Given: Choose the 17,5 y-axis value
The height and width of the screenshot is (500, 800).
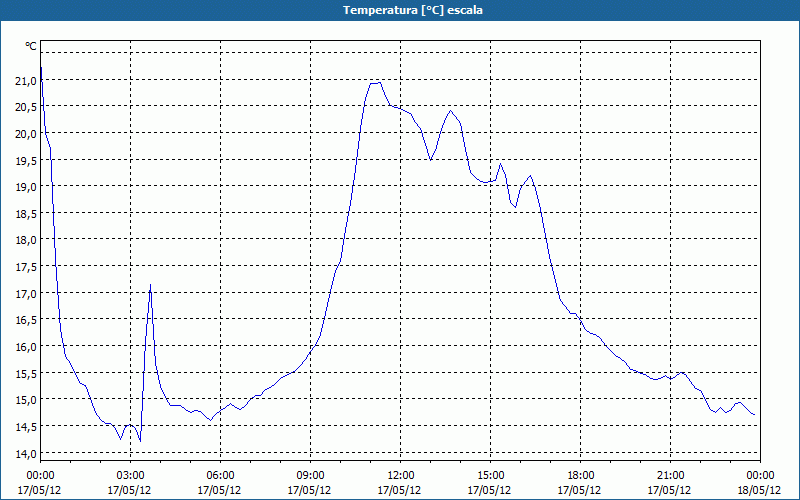Looking at the screenshot, I should tap(26, 267).
